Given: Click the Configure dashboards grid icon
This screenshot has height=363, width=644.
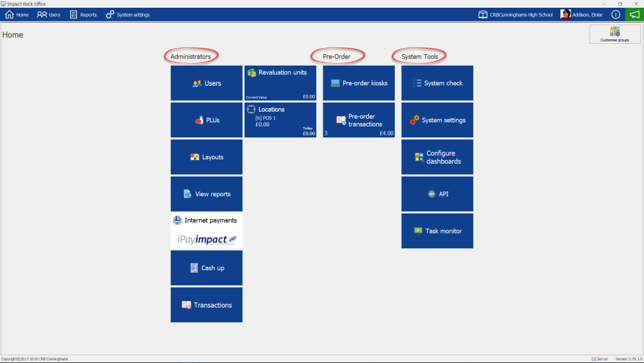Looking at the screenshot, I should coord(419,157).
